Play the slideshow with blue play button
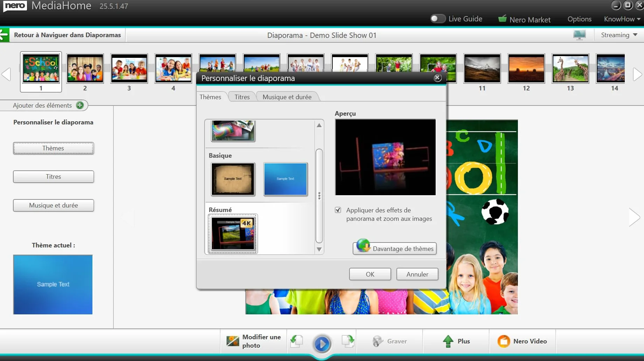The width and height of the screenshot is (644, 361). (322, 343)
